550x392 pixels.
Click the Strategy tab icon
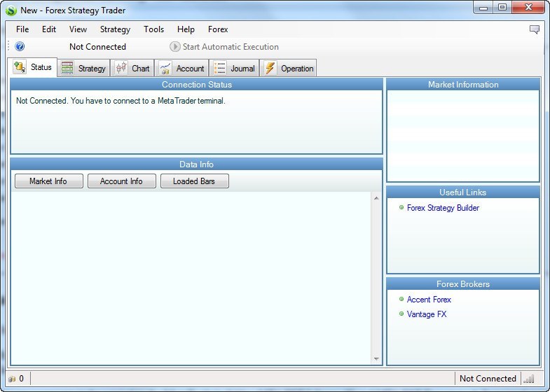point(67,68)
